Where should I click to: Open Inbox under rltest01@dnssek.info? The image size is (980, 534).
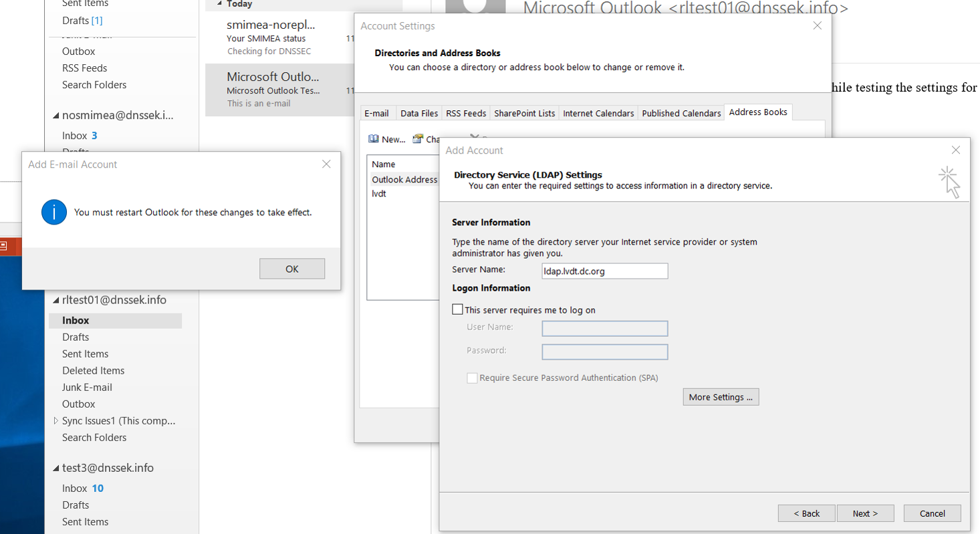click(115, 320)
